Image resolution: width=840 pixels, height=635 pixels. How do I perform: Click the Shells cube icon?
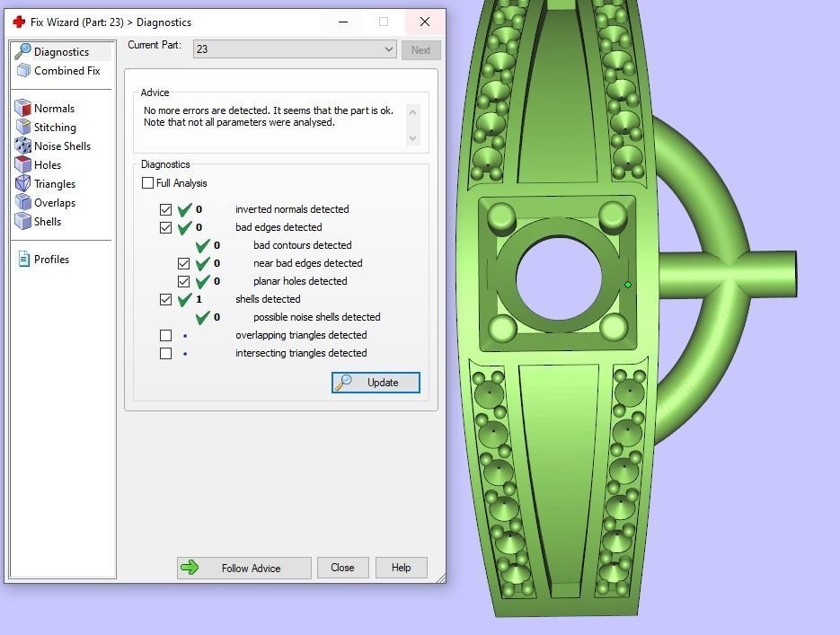pyautogui.click(x=23, y=221)
